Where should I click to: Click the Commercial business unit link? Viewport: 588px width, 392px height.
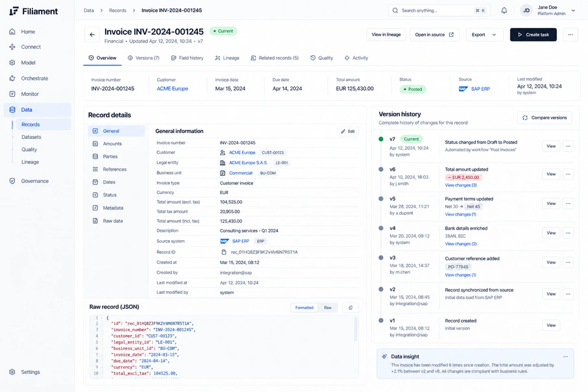(x=241, y=173)
